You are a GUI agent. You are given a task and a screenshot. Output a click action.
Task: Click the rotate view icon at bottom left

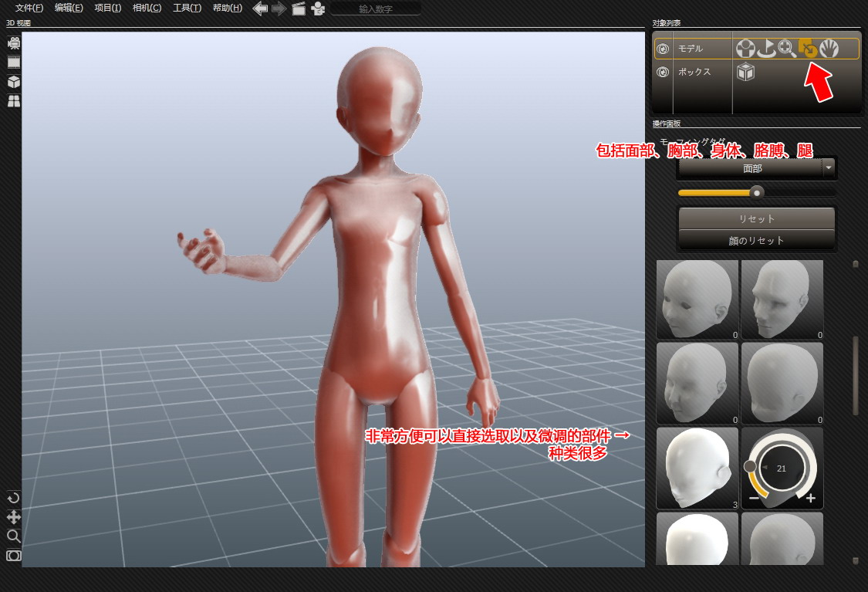pyautogui.click(x=13, y=498)
